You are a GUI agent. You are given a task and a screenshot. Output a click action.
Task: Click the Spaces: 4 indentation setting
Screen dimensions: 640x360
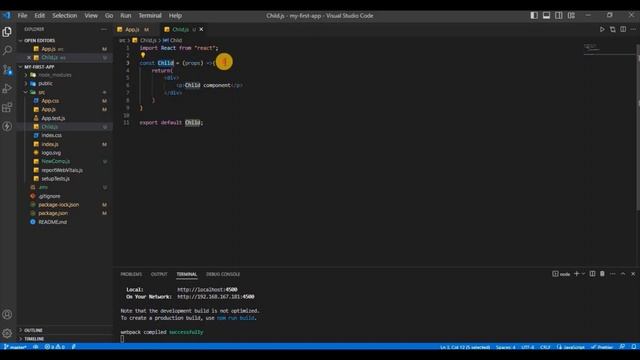505,347
